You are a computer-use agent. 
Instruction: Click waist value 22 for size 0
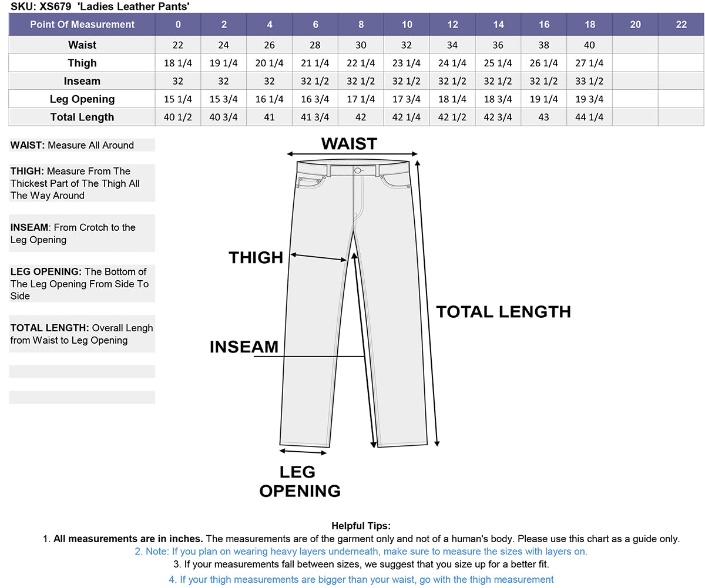click(178, 45)
